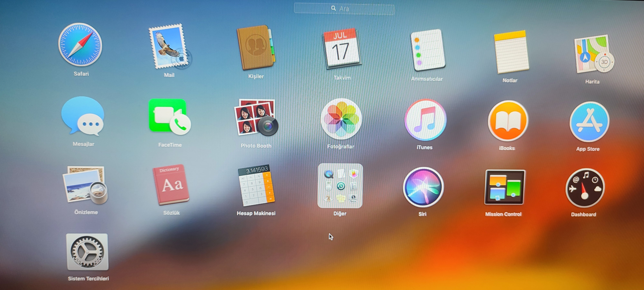Launch iTunes
Image resolution: width=644 pixels, height=290 pixels.
tap(425, 120)
